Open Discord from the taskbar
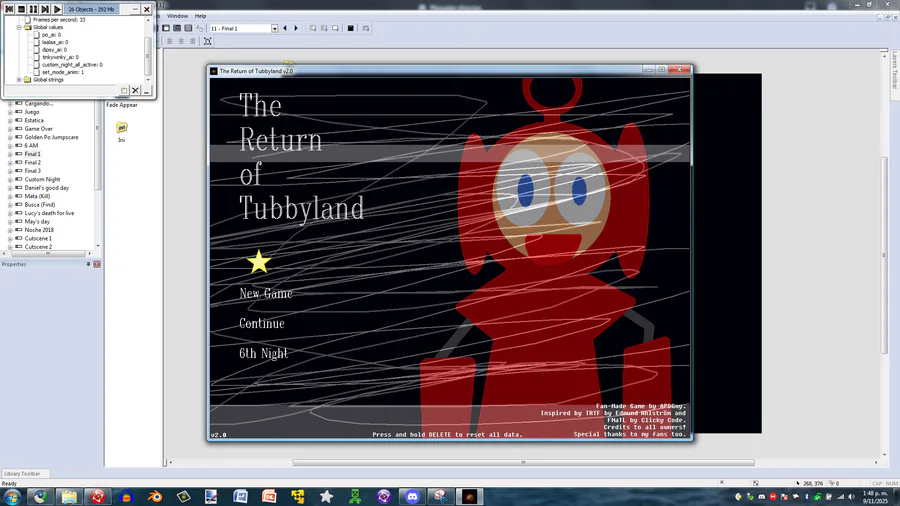 click(412, 497)
